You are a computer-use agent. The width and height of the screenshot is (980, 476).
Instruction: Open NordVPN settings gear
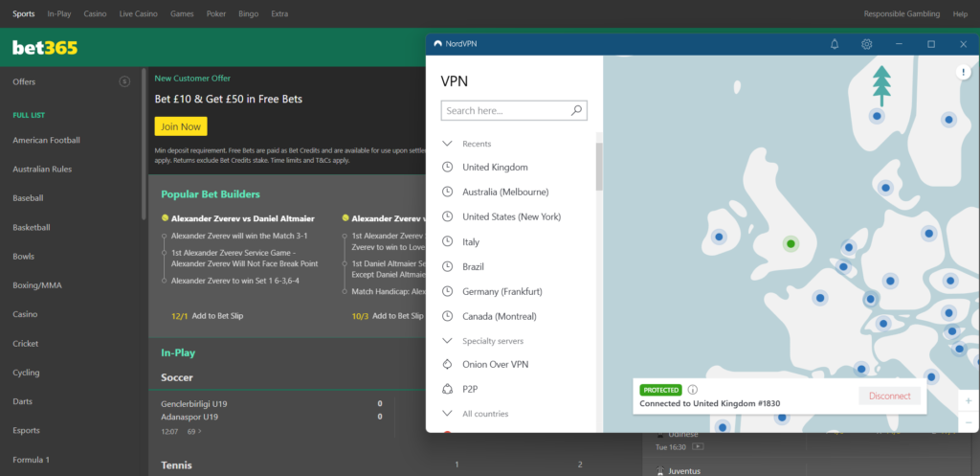pos(866,44)
